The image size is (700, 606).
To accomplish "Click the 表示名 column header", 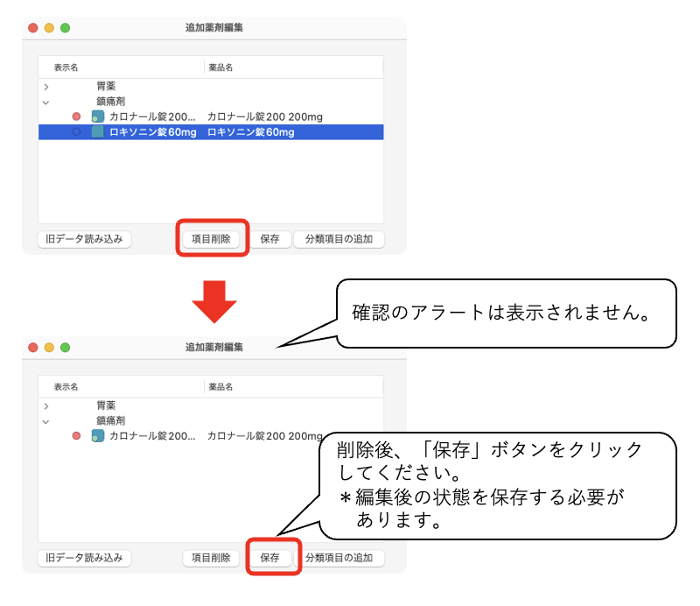I will (65, 67).
